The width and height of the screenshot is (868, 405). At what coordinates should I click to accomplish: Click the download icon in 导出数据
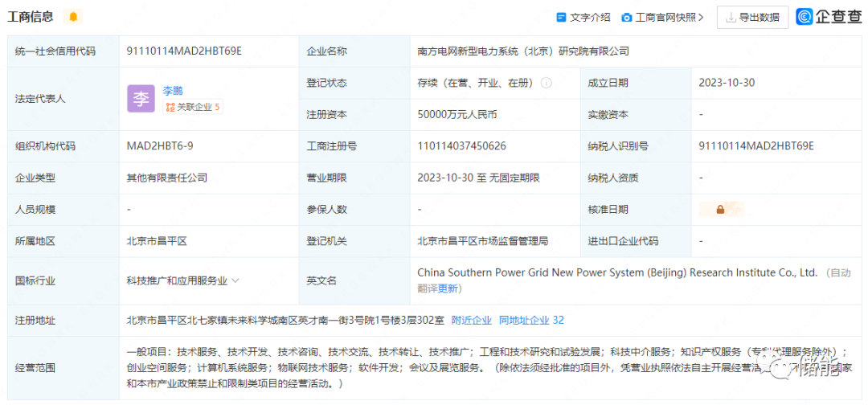pyautogui.click(x=731, y=17)
